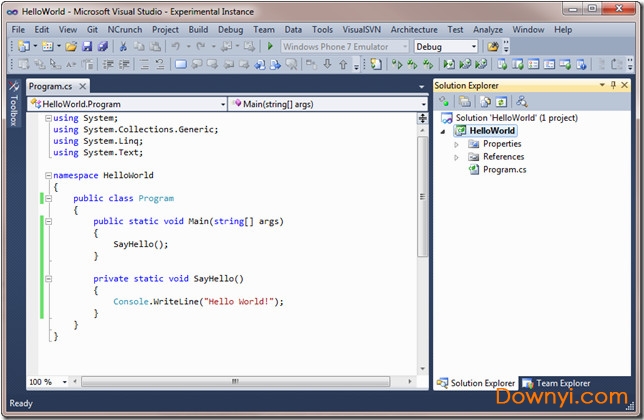The height and width of the screenshot is (420, 644).
Task: Open the Main(string[] args) member dropdown
Action: pos(422,104)
